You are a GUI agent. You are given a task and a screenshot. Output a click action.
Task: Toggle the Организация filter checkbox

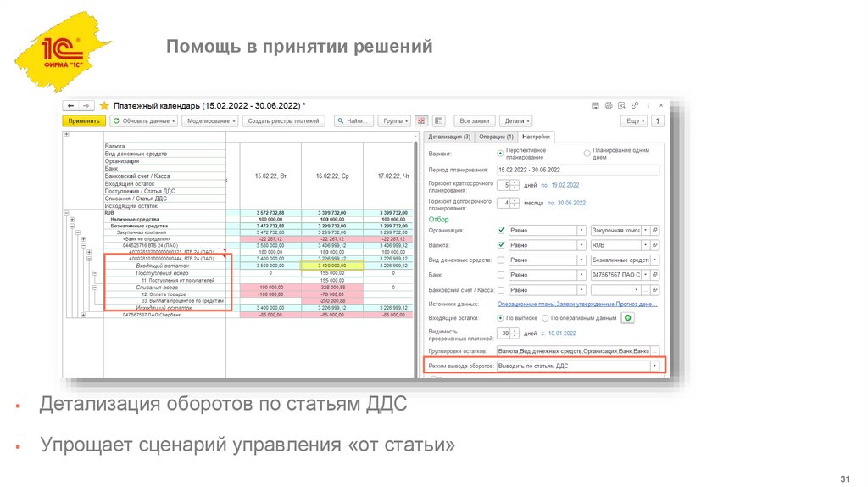[x=501, y=230]
